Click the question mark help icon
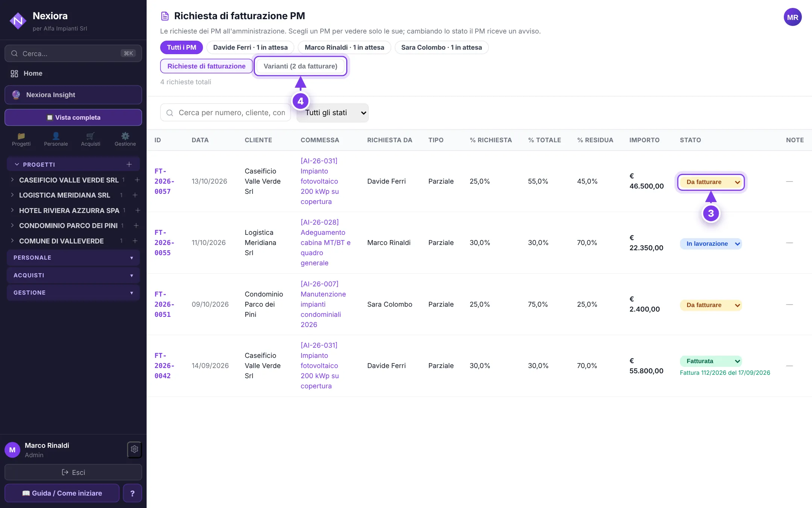812x508 pixels. pos(132,493)
